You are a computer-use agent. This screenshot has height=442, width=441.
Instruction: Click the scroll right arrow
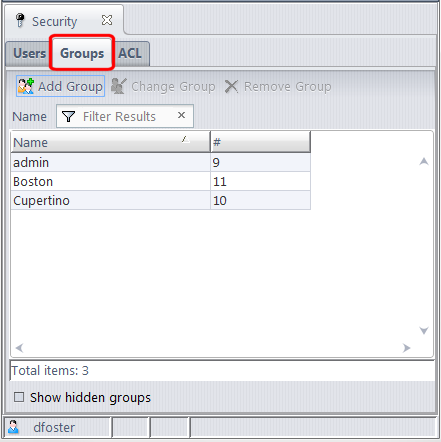(x=406, y=348)
